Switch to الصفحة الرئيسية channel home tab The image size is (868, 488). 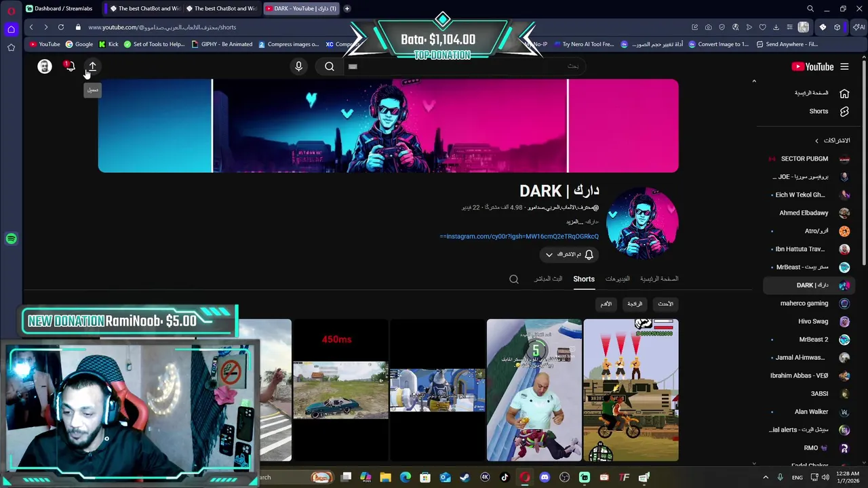pos(659,279)
